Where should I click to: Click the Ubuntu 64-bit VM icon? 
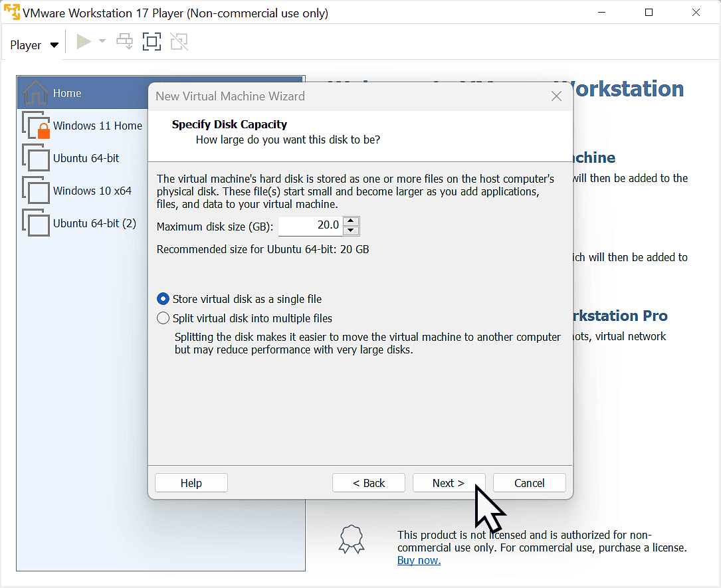click(36, 158)
